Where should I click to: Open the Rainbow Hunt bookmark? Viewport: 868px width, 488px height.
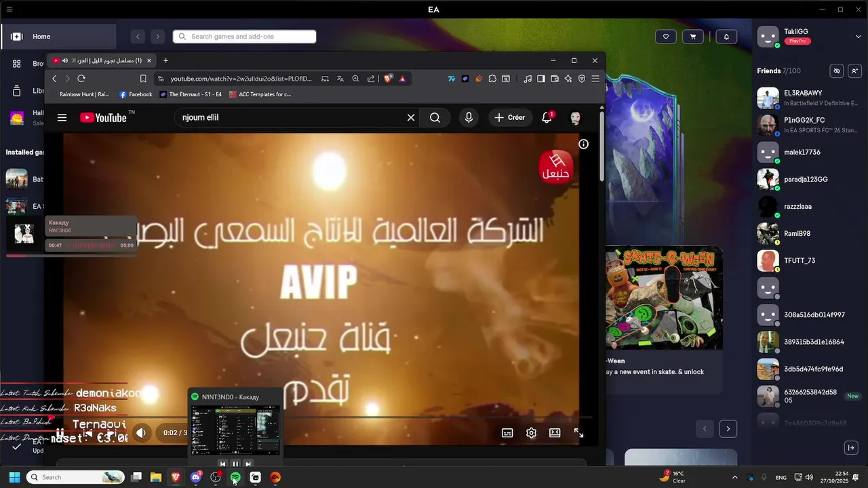pyautogui.click(x=84, y=94)
